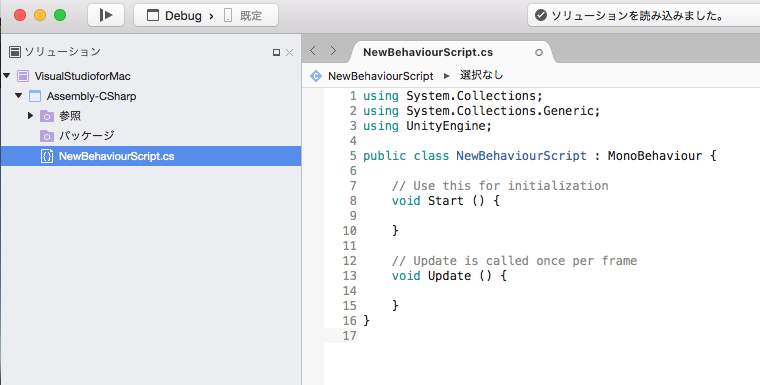Select the 参照 tree row
Screen dimensions: 760x385
tap(151, 116)
